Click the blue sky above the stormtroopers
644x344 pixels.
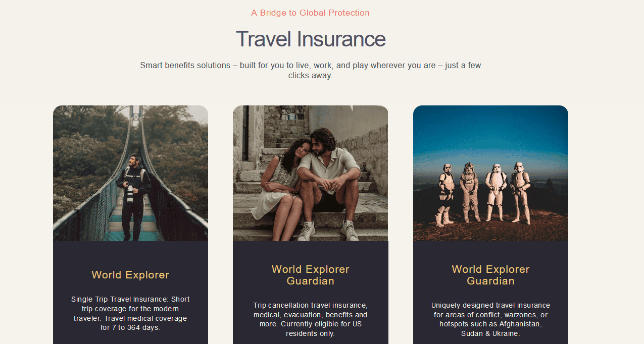point(490,131)
